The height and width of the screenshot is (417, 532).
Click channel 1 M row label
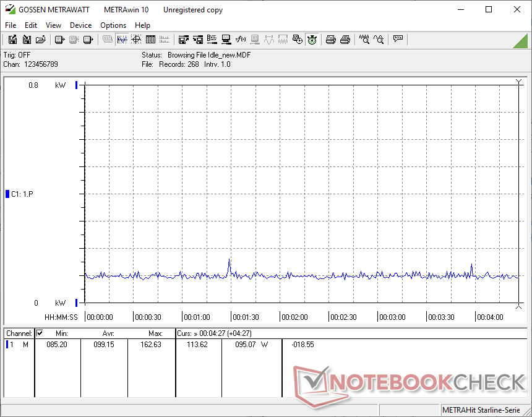(19, 345)
